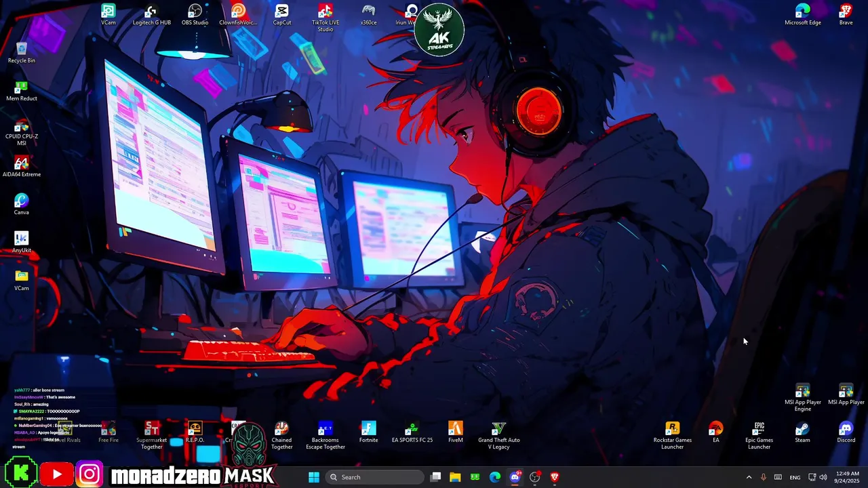This screenshot has height=488, width=868.
Task: Open the CapCut desktop shortcut
Action: [x=282, y=15]
